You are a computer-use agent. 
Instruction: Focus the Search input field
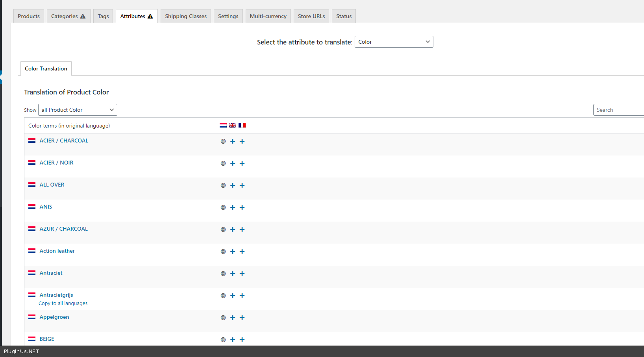coord(618,110)
